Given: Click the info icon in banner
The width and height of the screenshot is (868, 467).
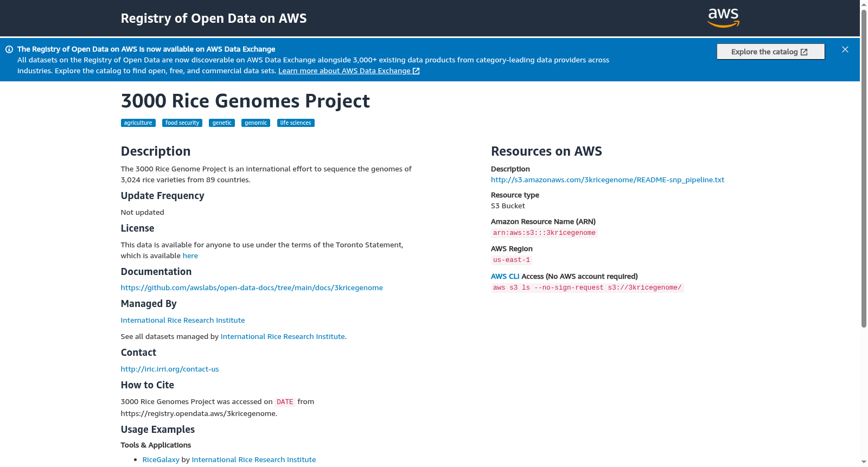Looking at the screenshot, I should pos(9,49).
